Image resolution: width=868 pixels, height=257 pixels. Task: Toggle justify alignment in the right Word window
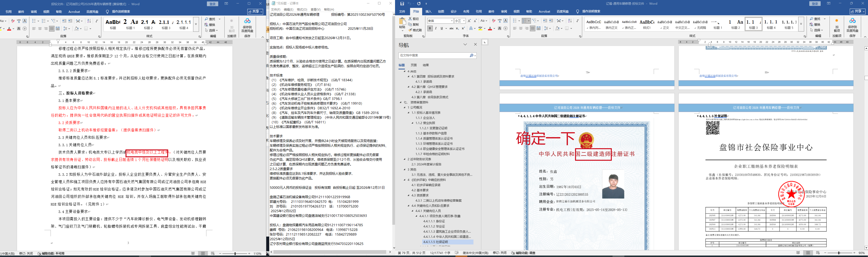point(532,29)
